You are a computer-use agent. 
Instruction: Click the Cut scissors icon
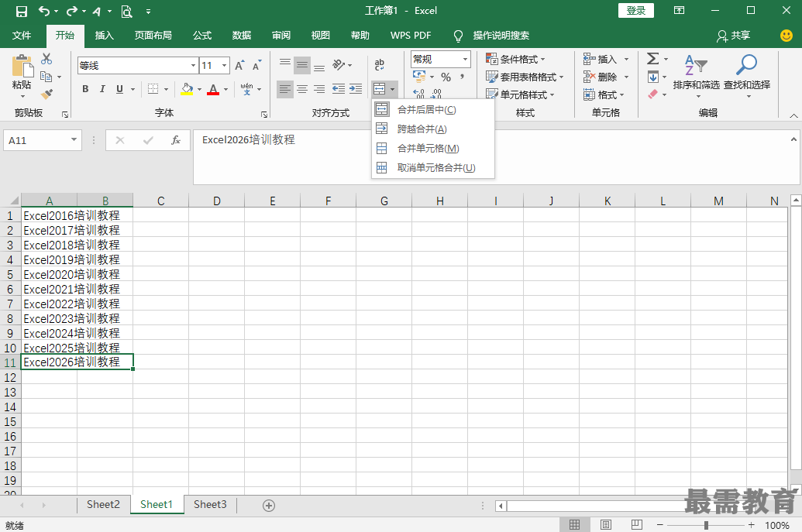(46, 59)
